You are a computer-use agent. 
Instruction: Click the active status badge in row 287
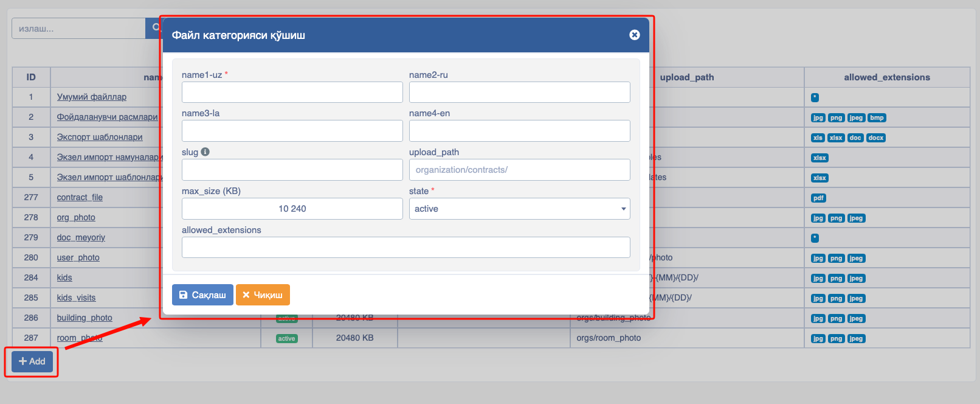(286, 338)
